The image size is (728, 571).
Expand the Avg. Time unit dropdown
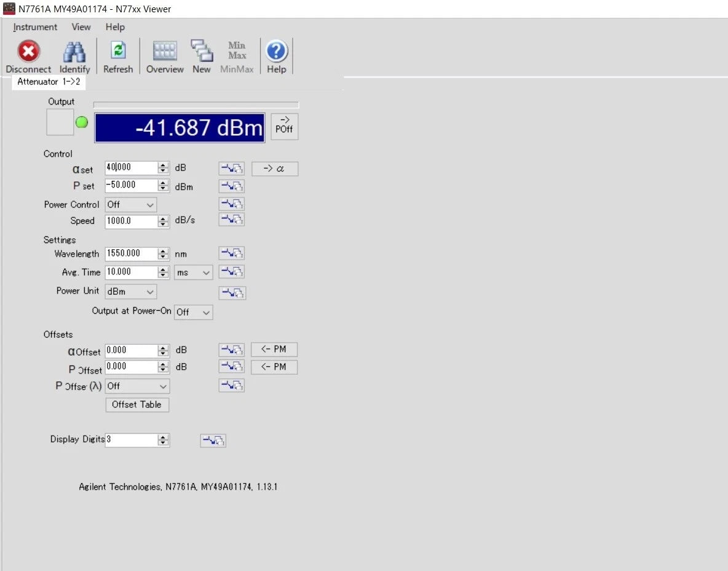pos(193,273)
